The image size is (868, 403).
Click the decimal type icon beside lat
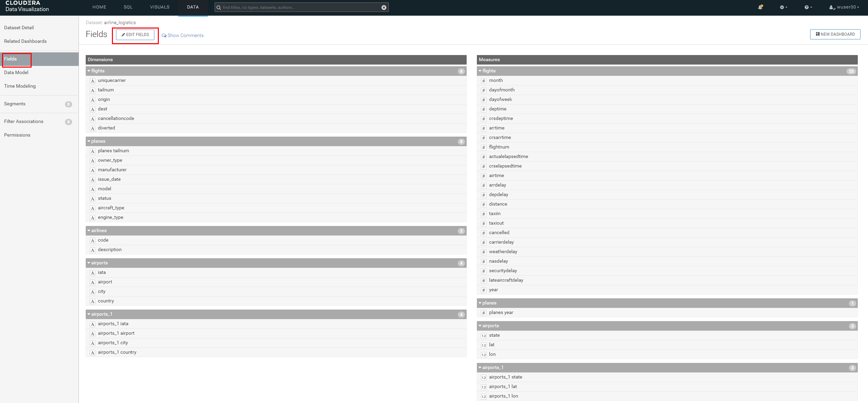(483, 345)
